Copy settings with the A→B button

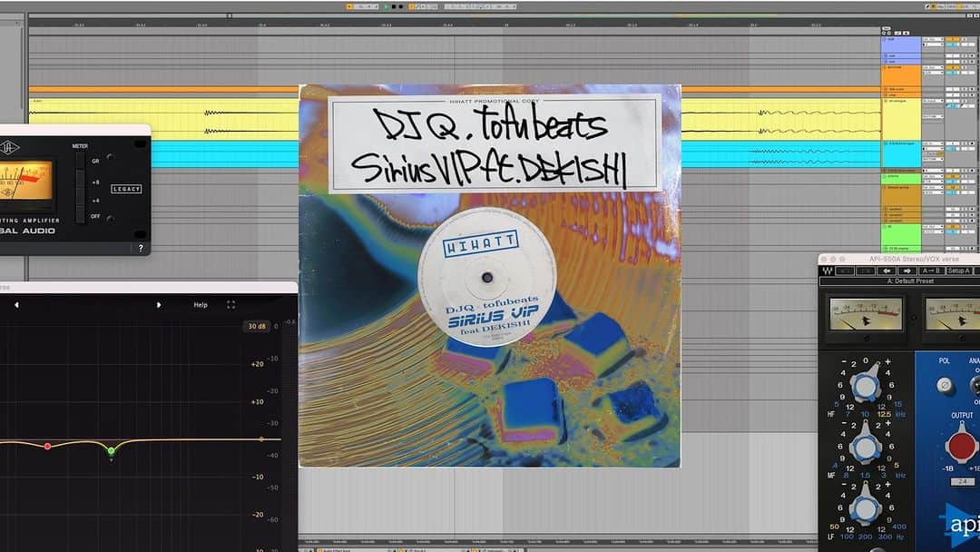click(930, 271)
